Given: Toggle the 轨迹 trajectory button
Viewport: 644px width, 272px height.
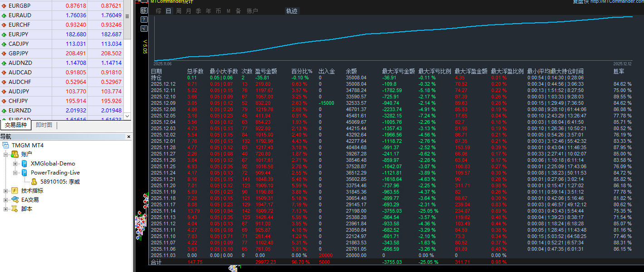Looking at the screenshot, I should [x=292, y=11].
